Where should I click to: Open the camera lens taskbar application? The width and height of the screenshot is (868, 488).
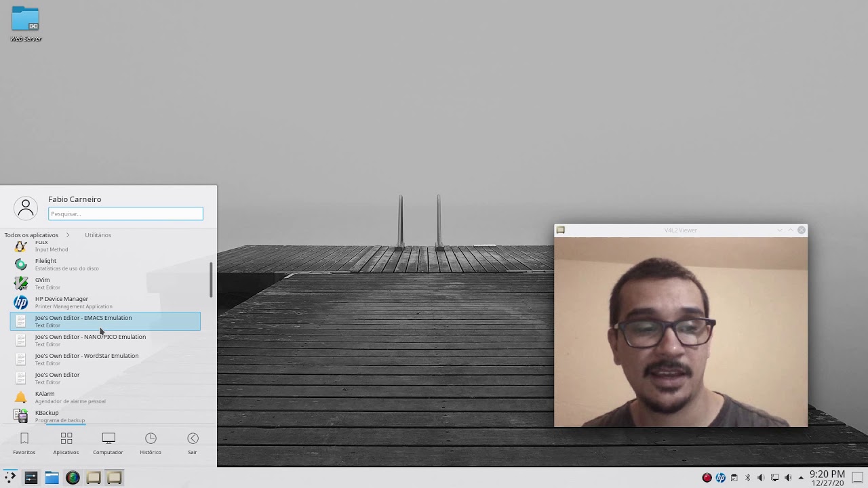point(73,477)
